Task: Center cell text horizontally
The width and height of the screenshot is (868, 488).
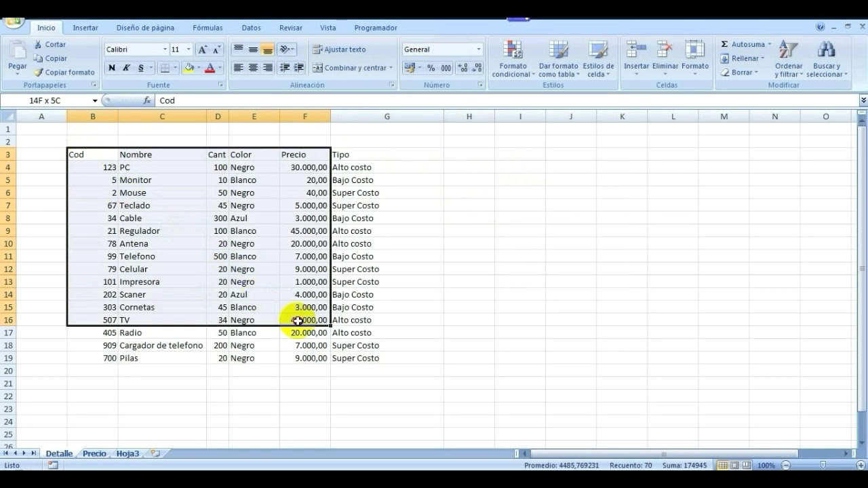Action: (x=253, y=68)
